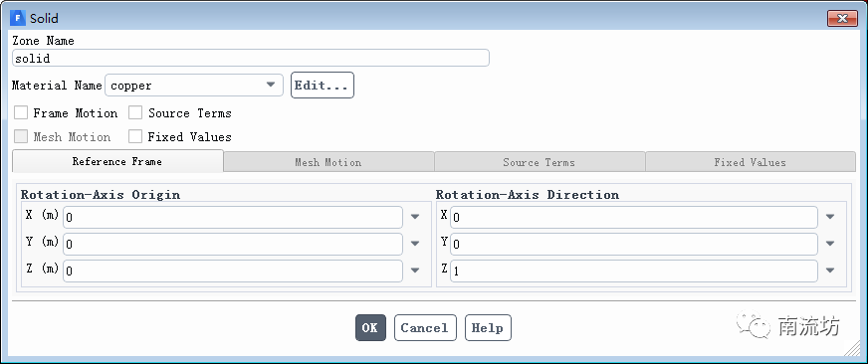The width and height of the screenshot is (868, 364).
Task: Click the Fluent app icon in title bar
Action: (18, 18)
